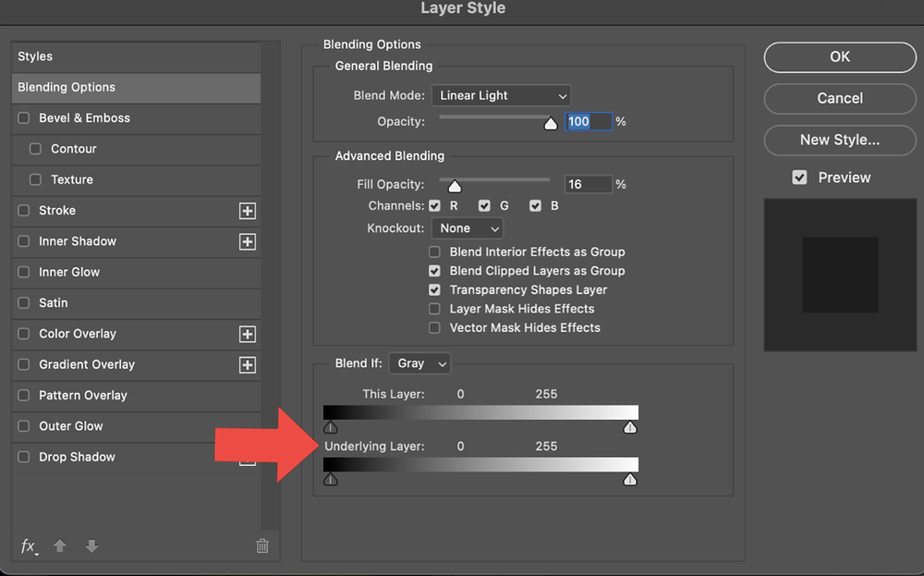Screen dimensions: 924x576
Task: Uncheck the R channel checkbox
Action: [434, 206]
